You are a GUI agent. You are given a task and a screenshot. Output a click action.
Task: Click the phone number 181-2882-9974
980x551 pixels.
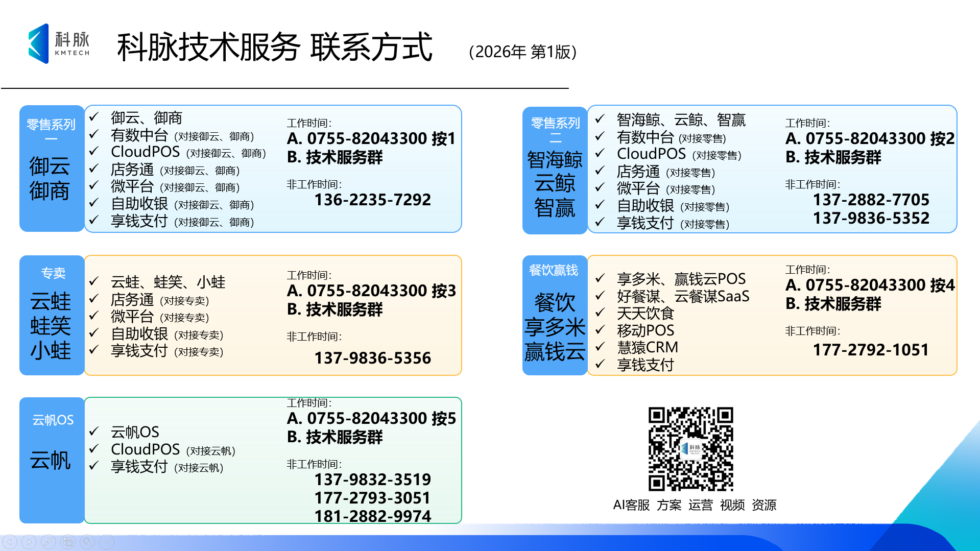click(x=372, y=516)
